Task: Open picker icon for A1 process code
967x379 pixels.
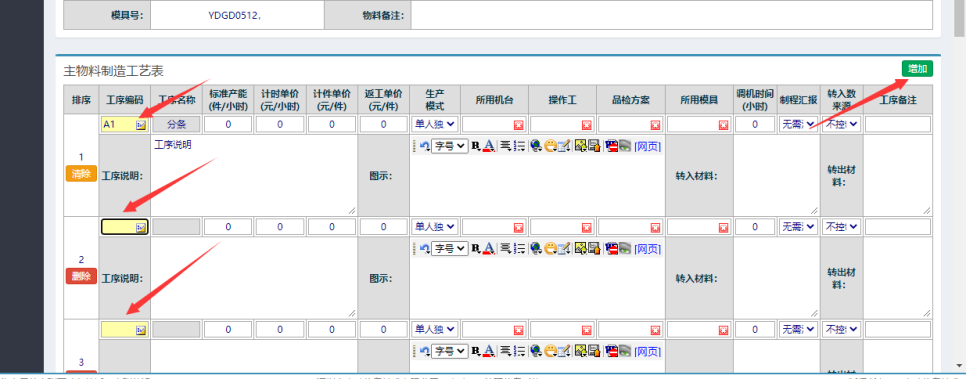Action: pyautogui.click(x=141, y=125)
